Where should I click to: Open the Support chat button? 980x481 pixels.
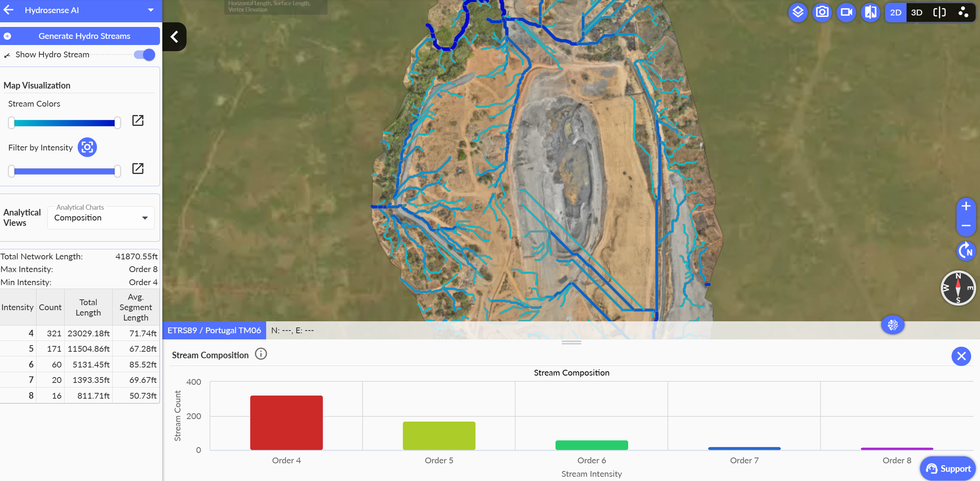coord(948,468)
